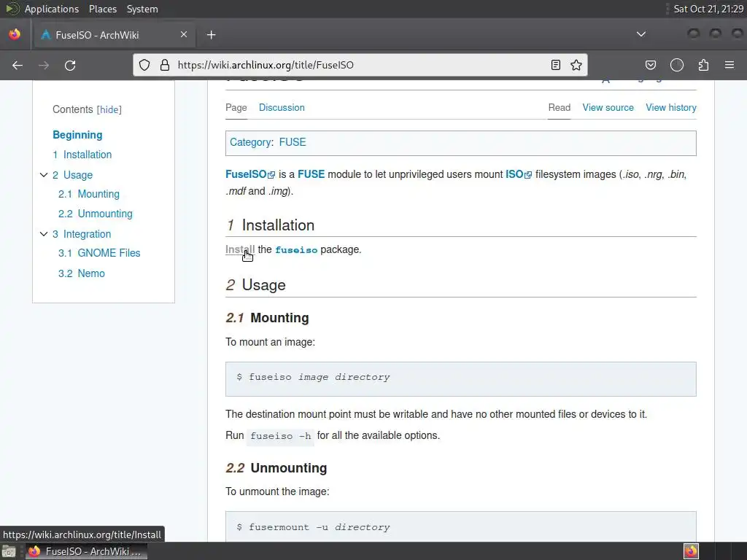Viewport: 747px width, 560px height.
Task: Collapse the 3 Integration contents section
Action: click(44, 234)
